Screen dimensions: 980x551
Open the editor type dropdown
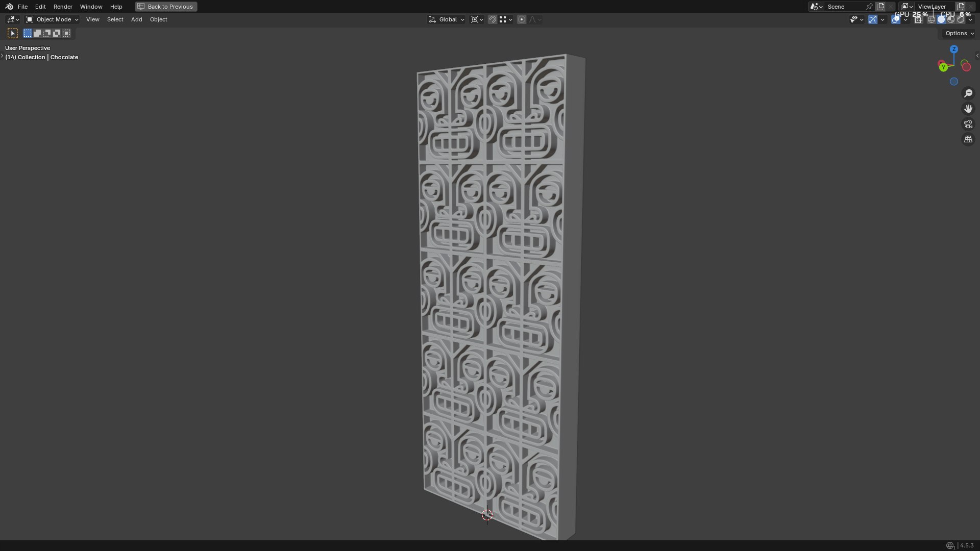pyautogui.click(x=13, y=19)
